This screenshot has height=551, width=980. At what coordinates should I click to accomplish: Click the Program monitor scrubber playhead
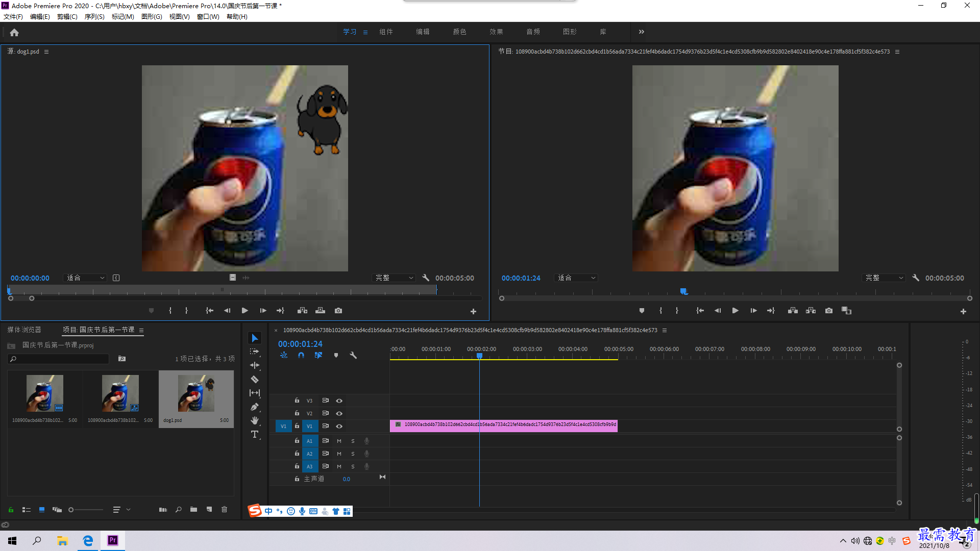point(683,291)
